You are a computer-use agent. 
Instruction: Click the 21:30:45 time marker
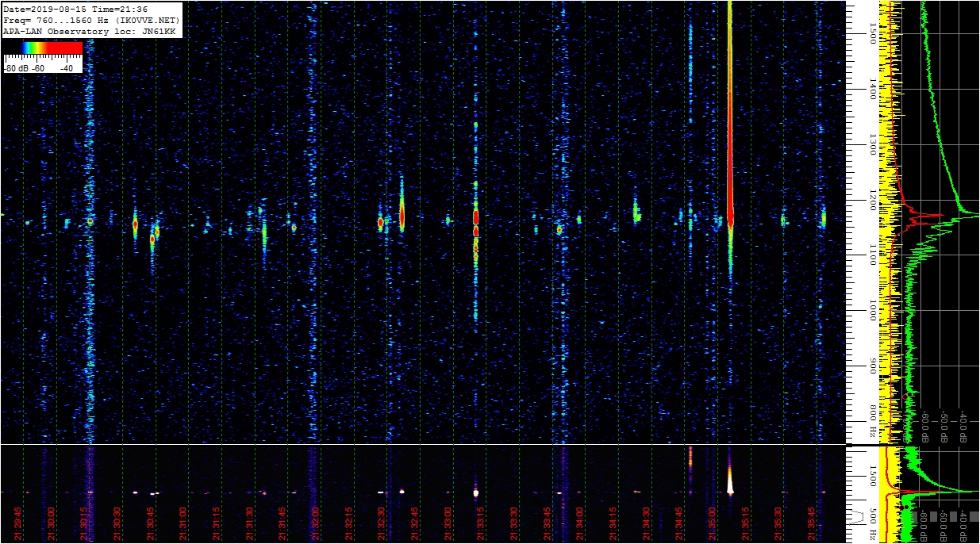coord(151,524)
